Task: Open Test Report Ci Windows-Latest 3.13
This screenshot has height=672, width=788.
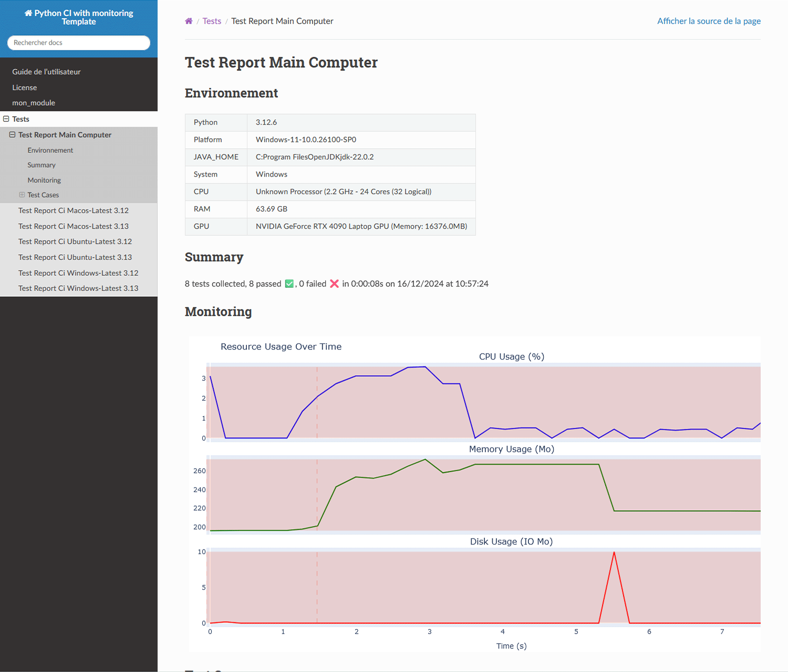Action: (78, 288)
